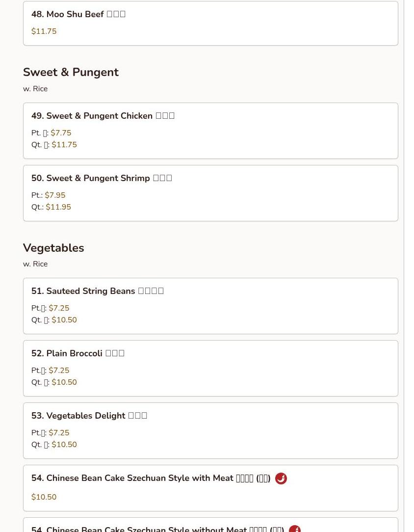Click Qt. $10.50 price under String Beans
This screenshot has width=414, height=532.
tap(64, 320)
